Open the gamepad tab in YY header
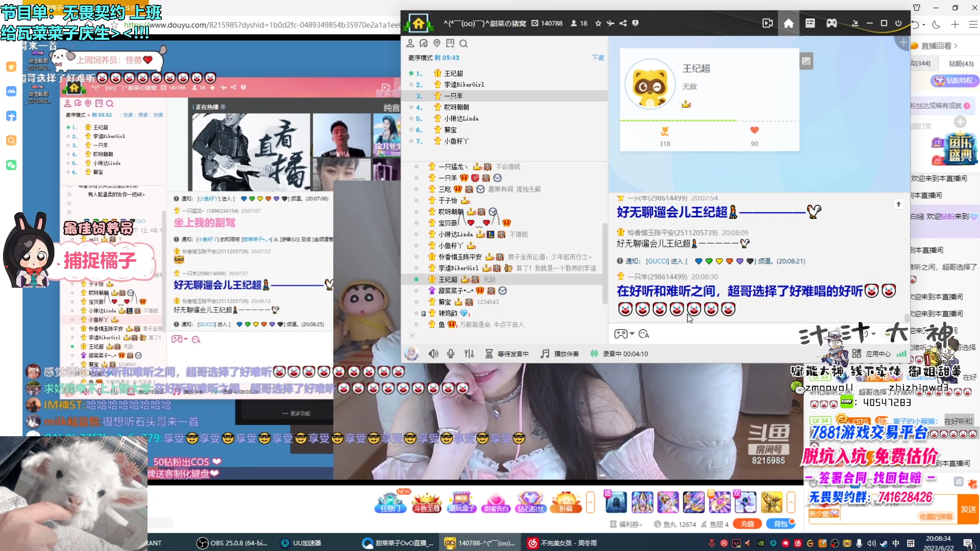This screenshot has width=980, height=551. click(831, 23)
